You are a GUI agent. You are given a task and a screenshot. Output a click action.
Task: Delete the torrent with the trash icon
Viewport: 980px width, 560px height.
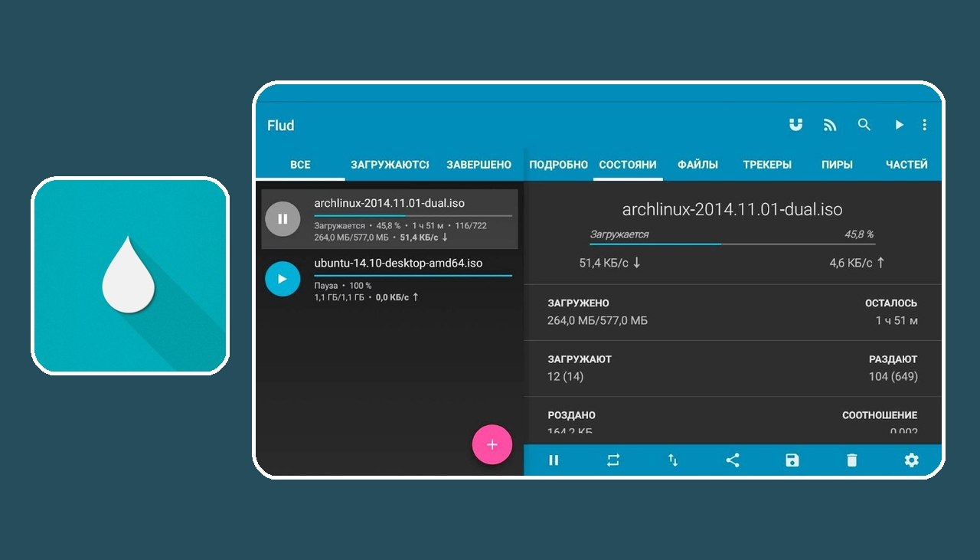[852, 460]
